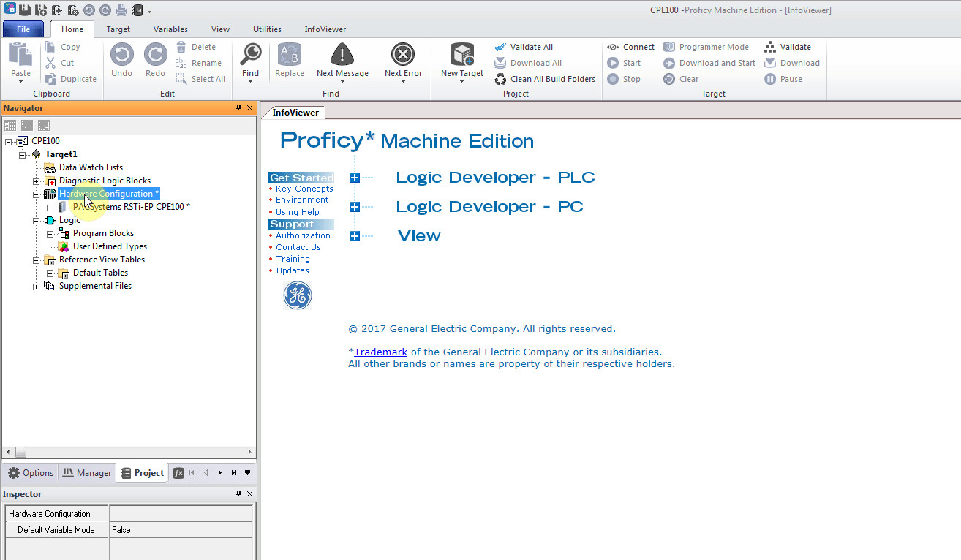Open the Using Help link
The width and height of the screenshot is (961, 560).
(x=298, y=212)
